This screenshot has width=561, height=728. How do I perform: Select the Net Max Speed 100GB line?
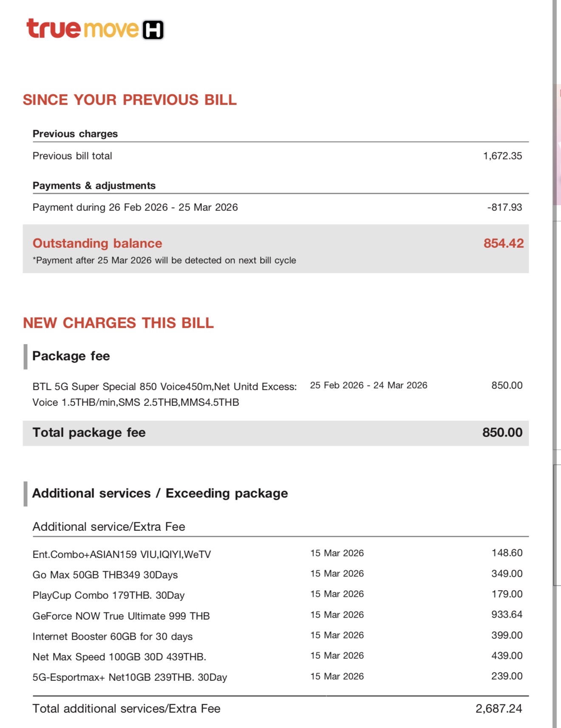(x=119, y=657)
